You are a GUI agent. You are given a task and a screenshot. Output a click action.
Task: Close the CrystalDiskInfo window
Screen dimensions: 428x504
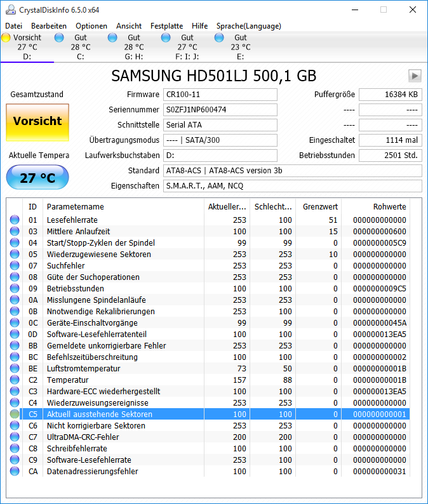pyautogui.click(x=413, y=10)
